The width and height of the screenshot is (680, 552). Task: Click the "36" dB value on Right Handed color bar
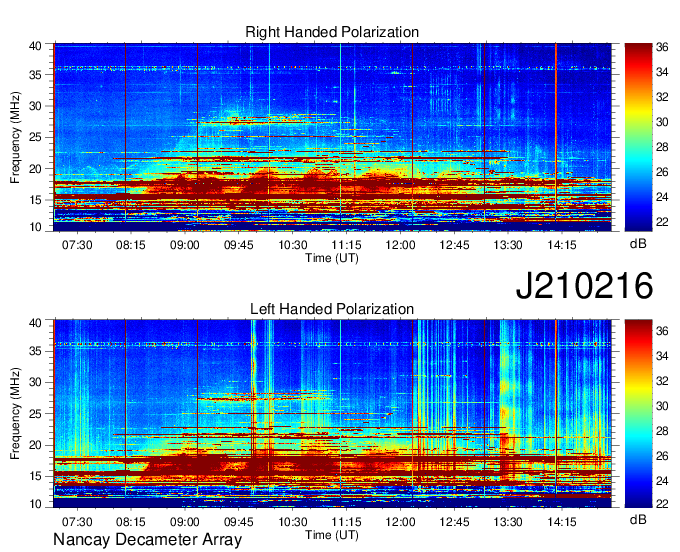coord(662,47)
